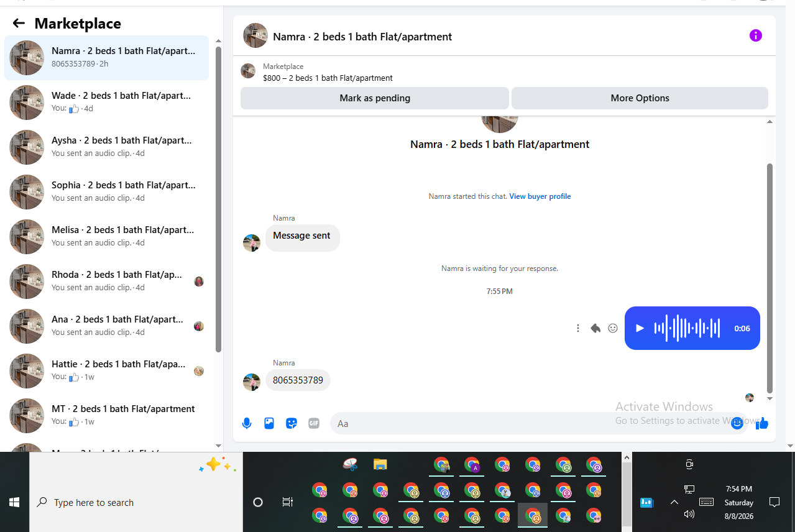Image resolution: width=795 pixels, height=532 pixels.
Task: Open the blue Trello-like tray app icon
Action: click(x=646, y=502)
